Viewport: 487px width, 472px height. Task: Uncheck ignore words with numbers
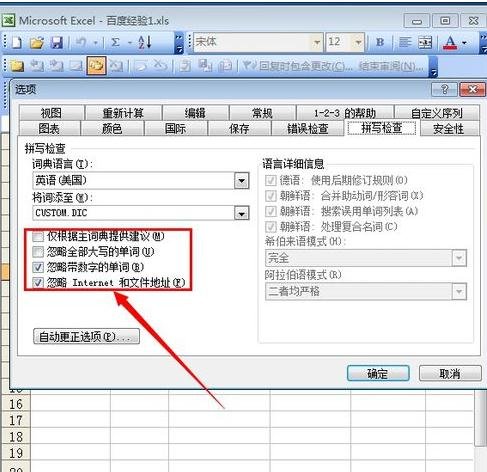tap(38, 267)
